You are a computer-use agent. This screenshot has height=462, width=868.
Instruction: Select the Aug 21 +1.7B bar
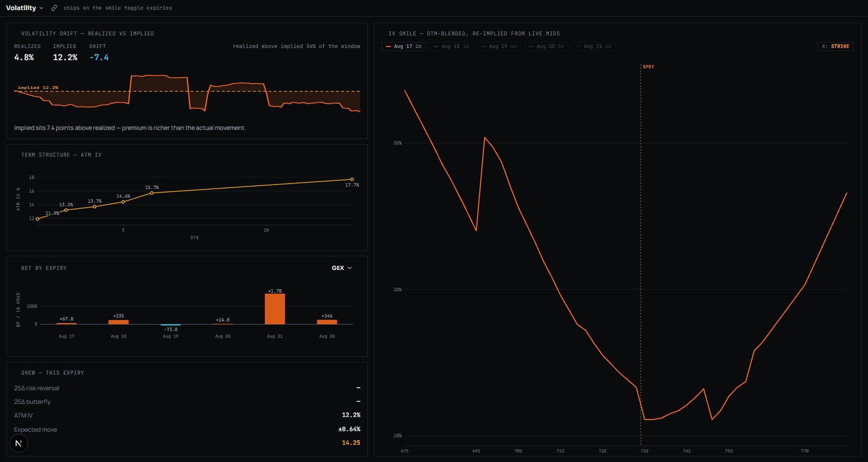275,309
